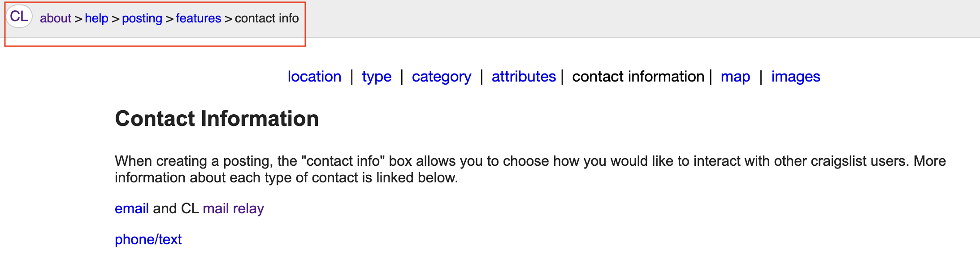Open the type section link
Screen dimensions: 980x259
(x=377, y=77)
